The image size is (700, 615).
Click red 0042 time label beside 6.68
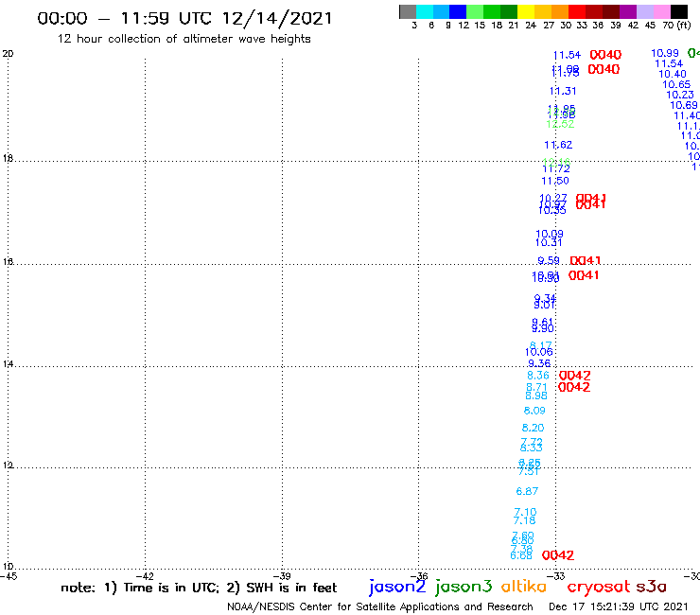(x=558, y=555)
